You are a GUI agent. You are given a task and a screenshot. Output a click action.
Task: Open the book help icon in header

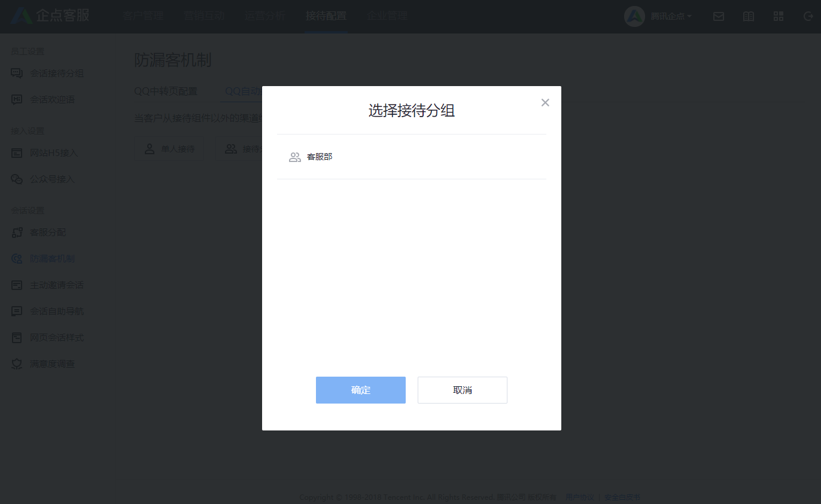[x=749, y=16]
